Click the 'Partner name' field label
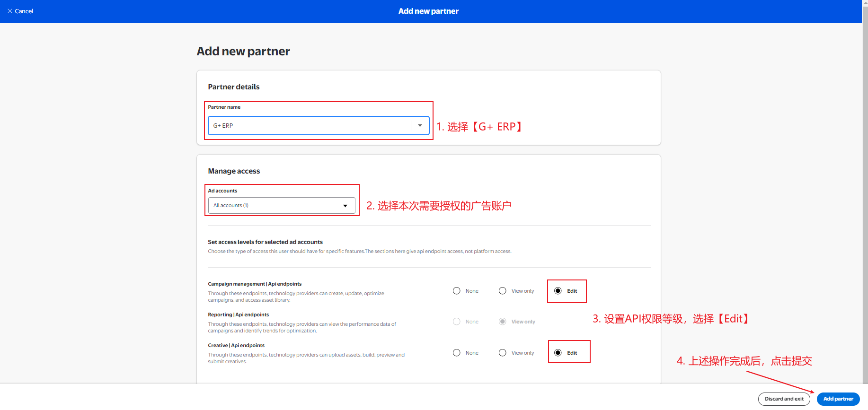The height and width of the screenshot is (410, 868). (224, 107)
